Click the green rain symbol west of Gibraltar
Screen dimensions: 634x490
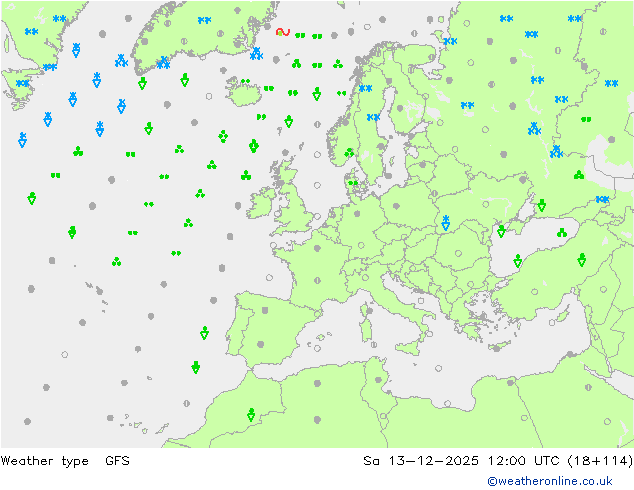[196, 367]
